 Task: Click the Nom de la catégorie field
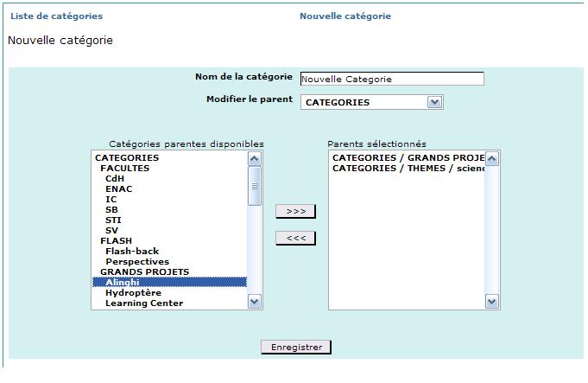(x=392, y=79)
